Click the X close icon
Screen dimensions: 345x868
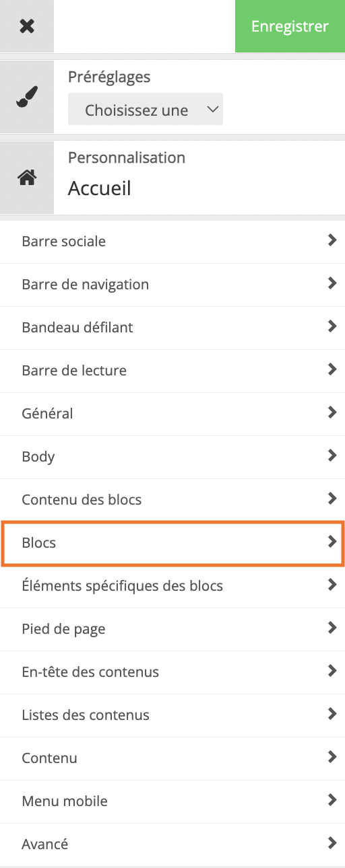[x=27, y=27]
